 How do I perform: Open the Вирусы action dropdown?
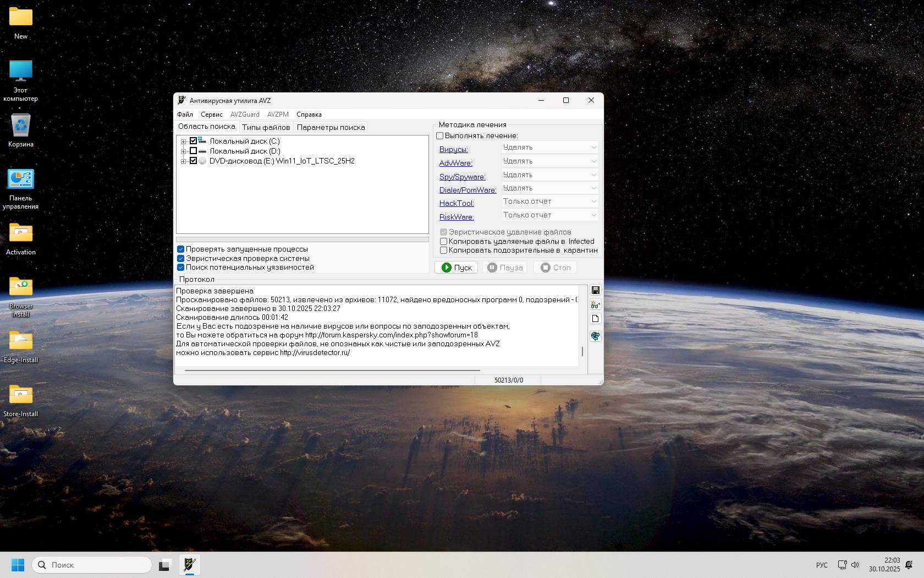click(x=549, y=148)
